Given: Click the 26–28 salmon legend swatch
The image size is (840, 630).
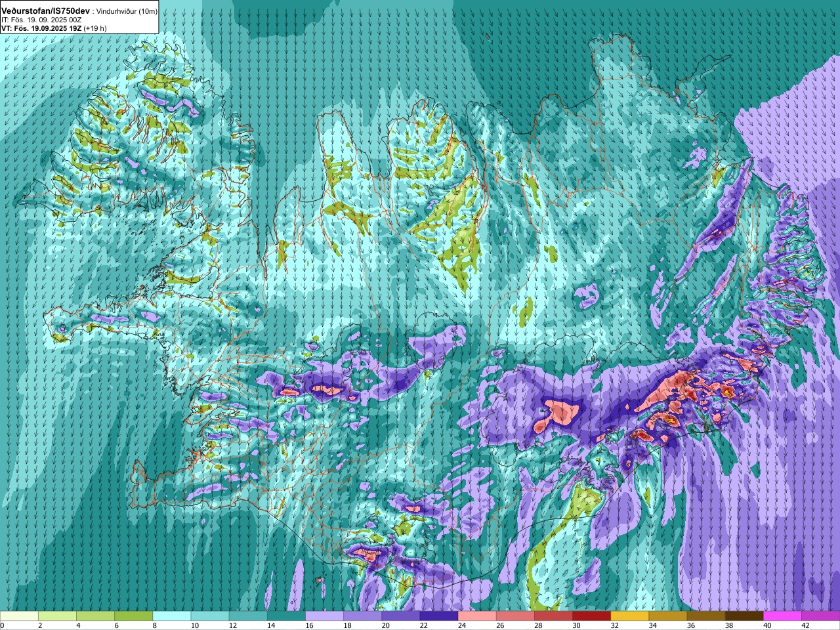Looking at the screenshot, I should coord(515,616).
